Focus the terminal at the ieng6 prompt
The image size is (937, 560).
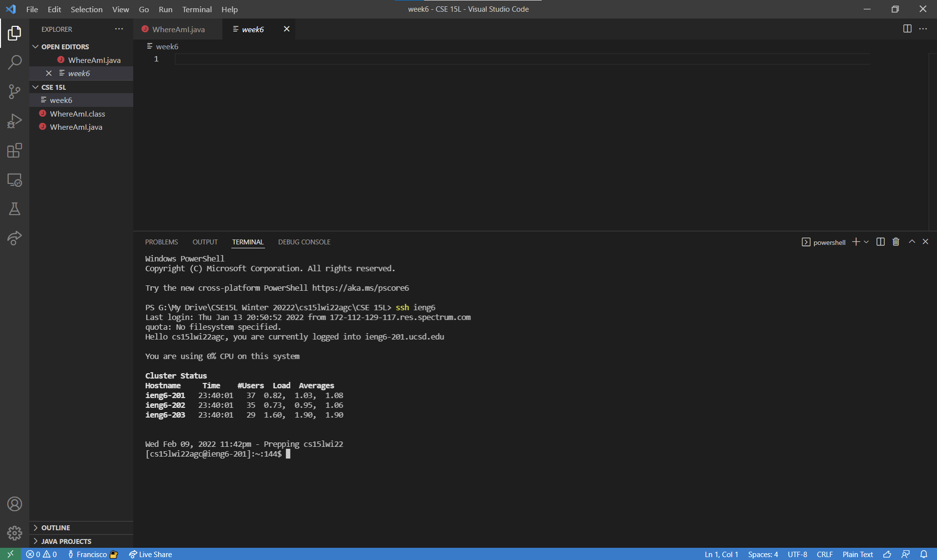tap(288, 454)
